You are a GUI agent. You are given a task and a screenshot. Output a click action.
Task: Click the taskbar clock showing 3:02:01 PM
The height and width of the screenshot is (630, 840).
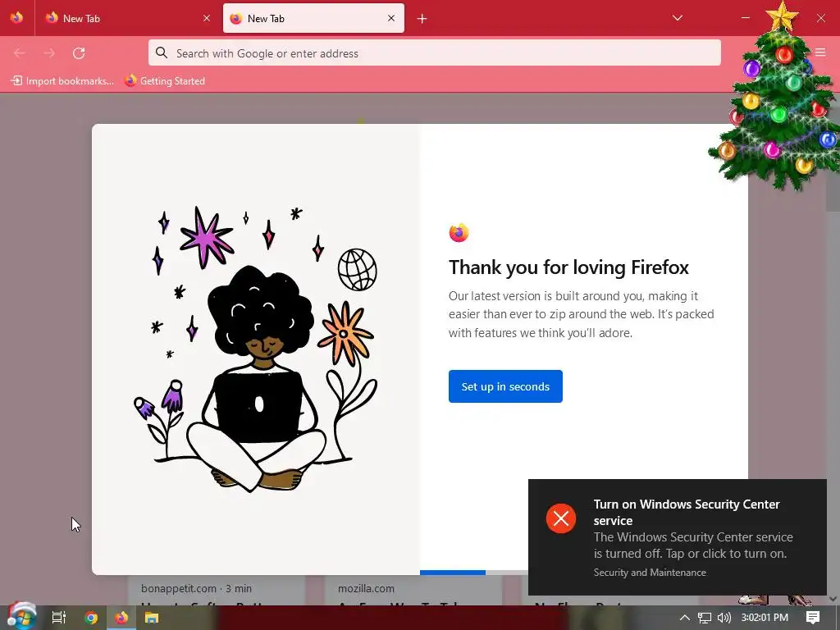765,618
